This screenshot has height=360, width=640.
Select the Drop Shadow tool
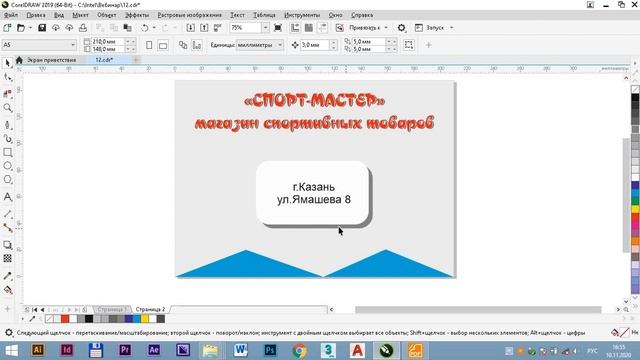(7, 245)
